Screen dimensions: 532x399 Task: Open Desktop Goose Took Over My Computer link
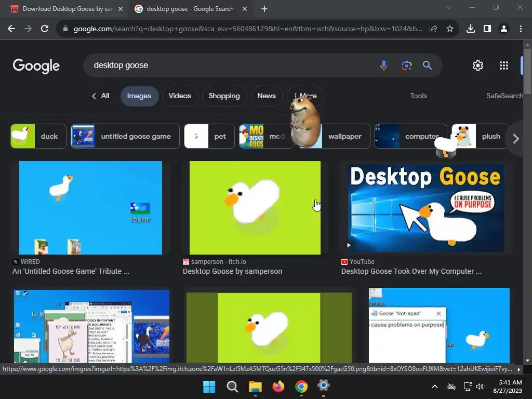tap(411, 271)
